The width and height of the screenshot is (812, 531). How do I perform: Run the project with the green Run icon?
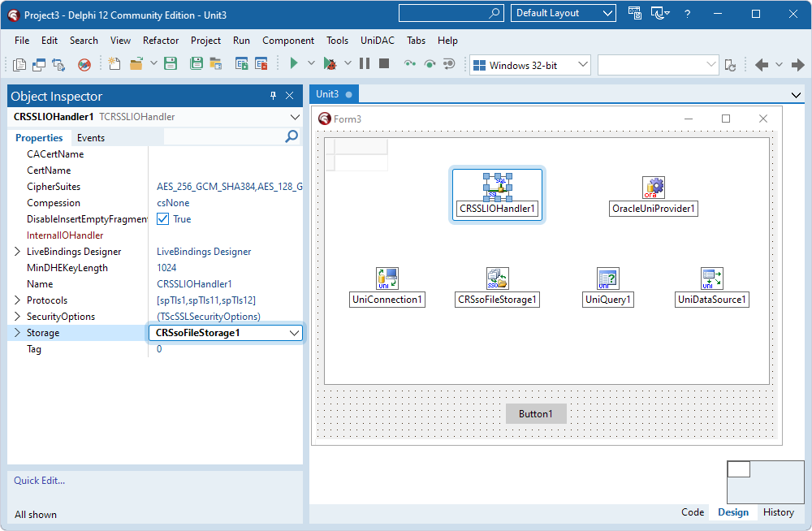click(293, 63)
